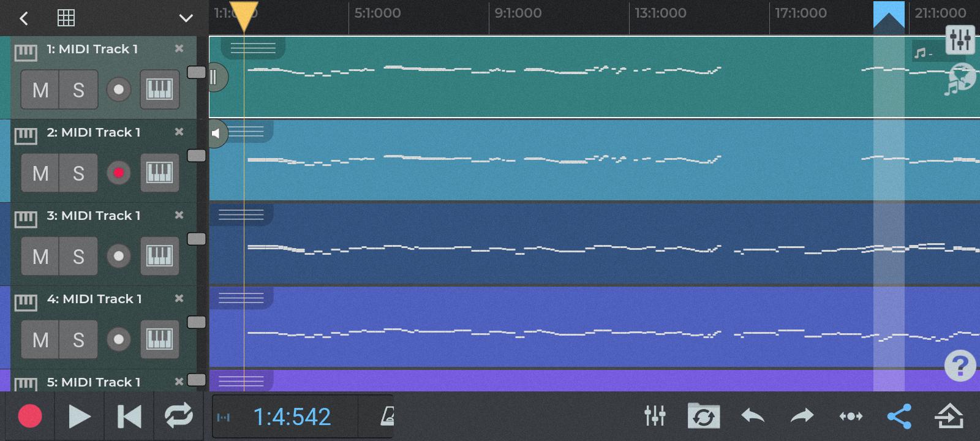Open the loop browser folder icon

(x=703, y=416)
